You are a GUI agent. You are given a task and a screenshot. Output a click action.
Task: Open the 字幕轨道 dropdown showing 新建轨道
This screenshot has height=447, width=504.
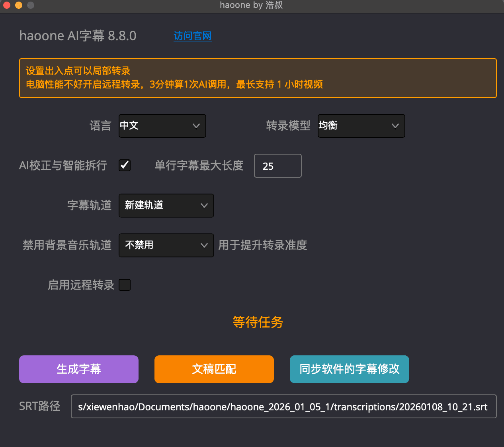click(x=166, y=206)
